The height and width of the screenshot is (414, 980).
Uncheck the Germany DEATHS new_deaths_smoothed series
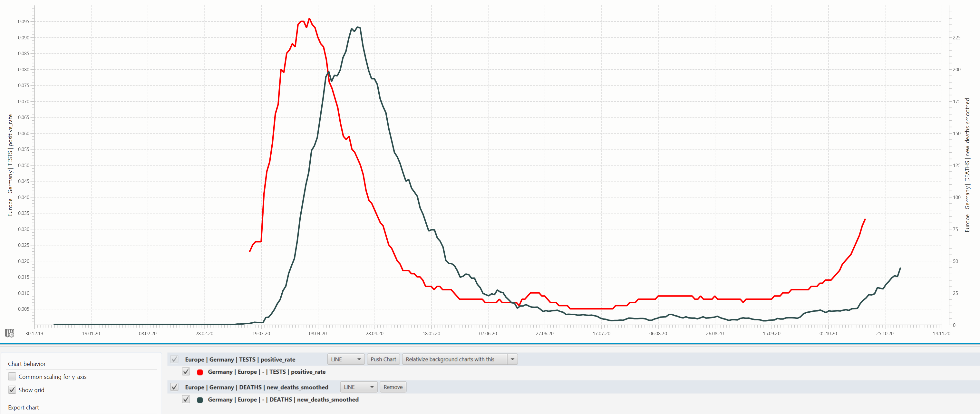186,399
